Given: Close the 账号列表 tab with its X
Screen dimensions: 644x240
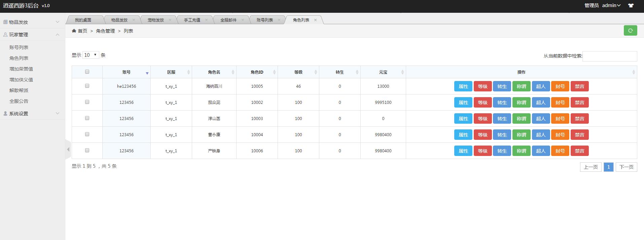Looking at the screenshot, I should click(x=279, y=20).
